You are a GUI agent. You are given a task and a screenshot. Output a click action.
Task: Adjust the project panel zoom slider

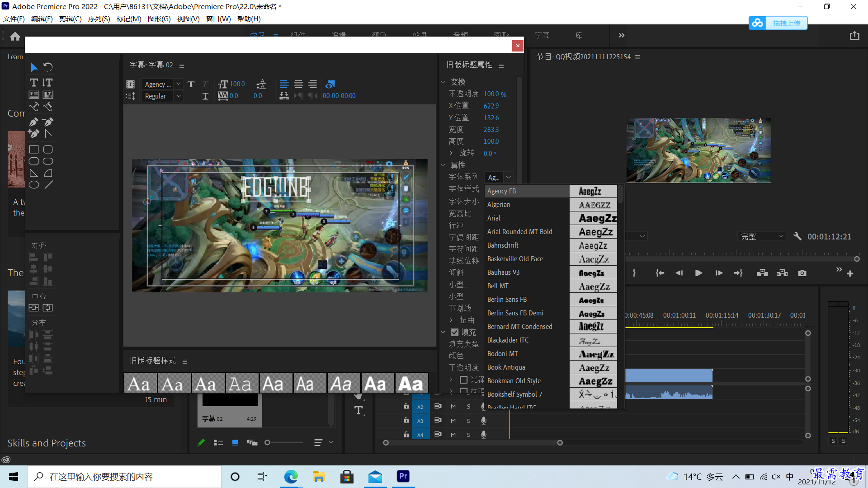click(x=268, y=443)
